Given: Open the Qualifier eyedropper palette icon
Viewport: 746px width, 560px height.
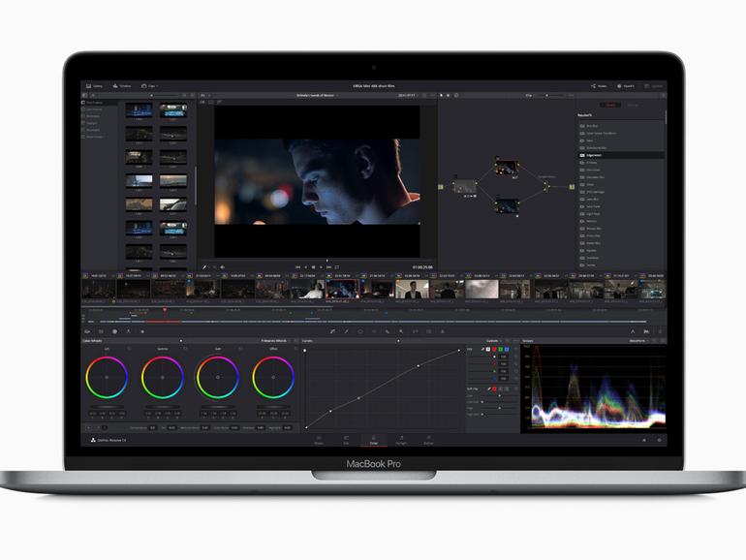Looking at the screenshot, I should tap(347, 331).
